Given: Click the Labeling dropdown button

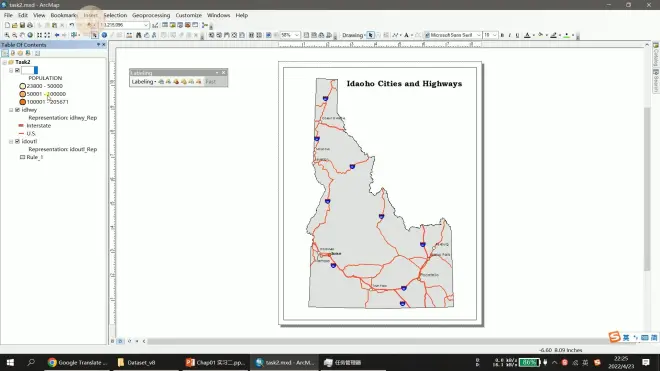Looking at the screenshot, I should (144, 82).
